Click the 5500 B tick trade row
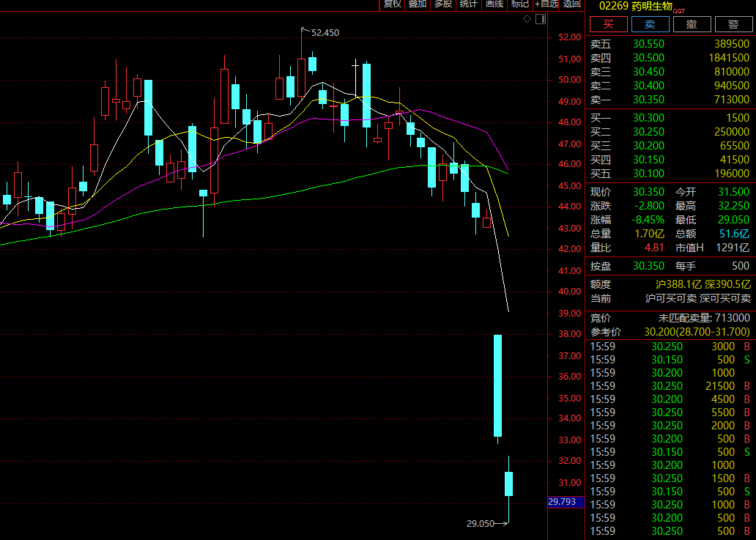Image resolution: width=756 pixels, height=540 pixels. pyautogui.click(x=670, y=413)
